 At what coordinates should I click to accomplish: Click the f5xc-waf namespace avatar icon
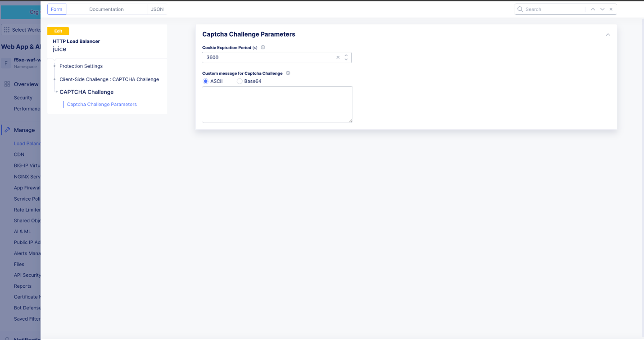pos(6,63)
